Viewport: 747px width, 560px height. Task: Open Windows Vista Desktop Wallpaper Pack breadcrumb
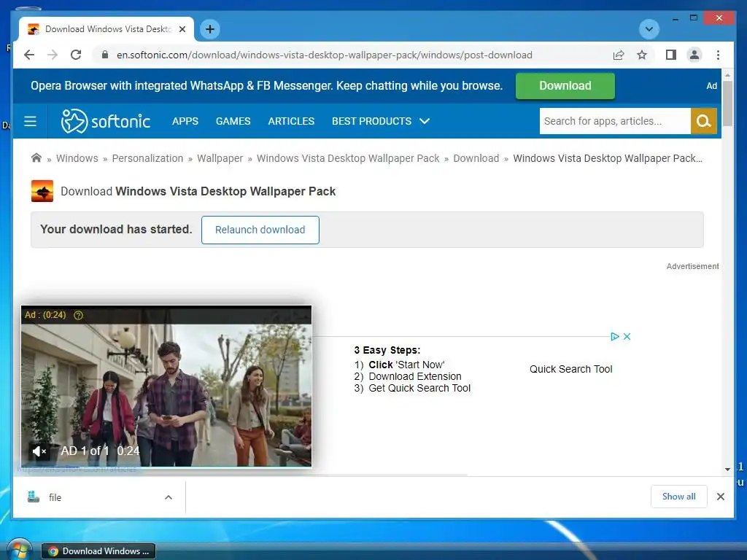point(348,158)
